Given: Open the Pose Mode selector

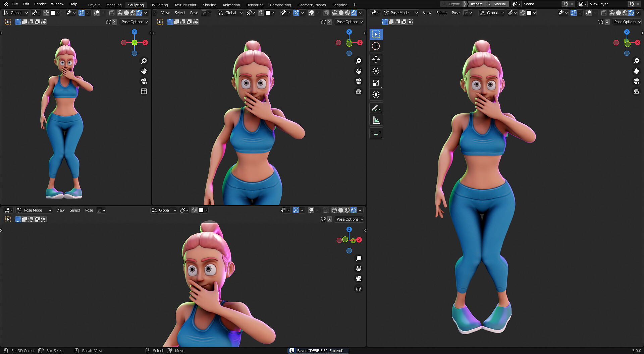Looking at the screenshot, I should [x=400, y=13].
